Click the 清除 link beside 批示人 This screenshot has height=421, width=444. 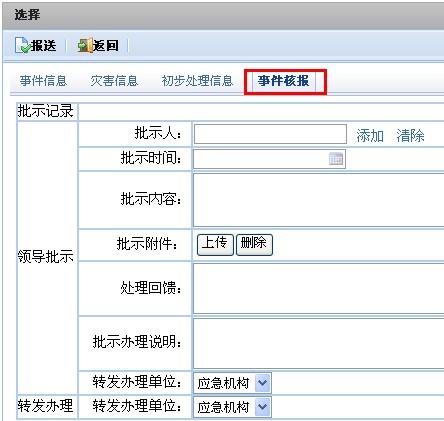(x=410, y=136)
